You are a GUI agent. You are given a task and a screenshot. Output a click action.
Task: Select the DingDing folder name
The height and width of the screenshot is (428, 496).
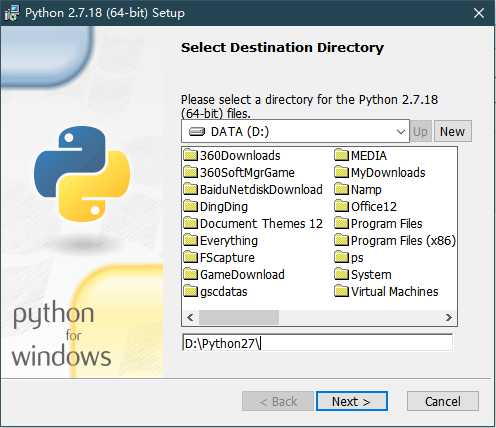(x=224, y=207)
